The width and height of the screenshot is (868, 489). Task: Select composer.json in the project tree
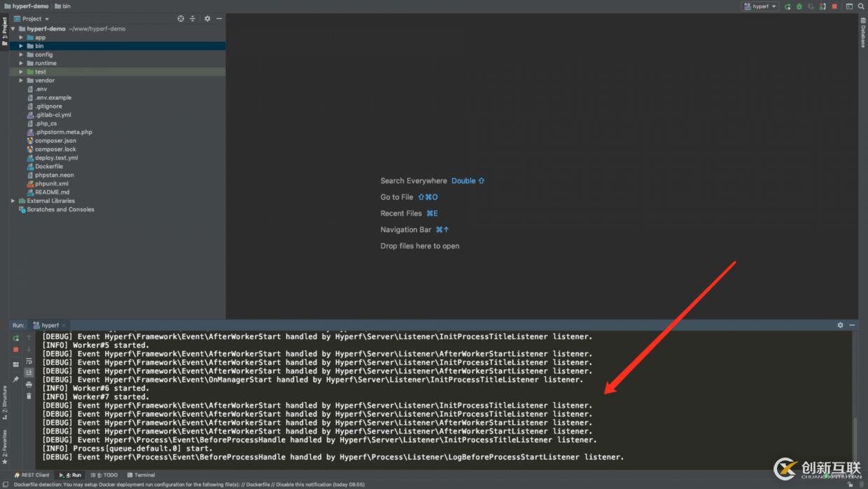tap(55, 141)
